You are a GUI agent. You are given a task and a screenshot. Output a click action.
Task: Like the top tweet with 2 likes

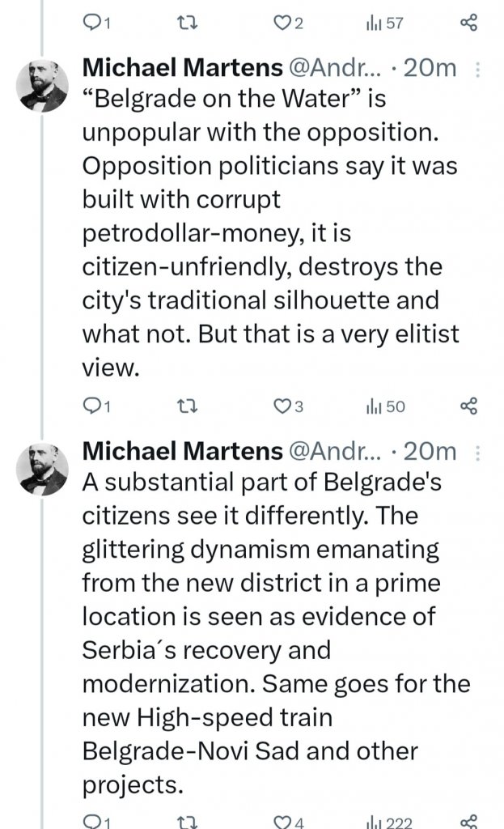click(x=283, y=24)
